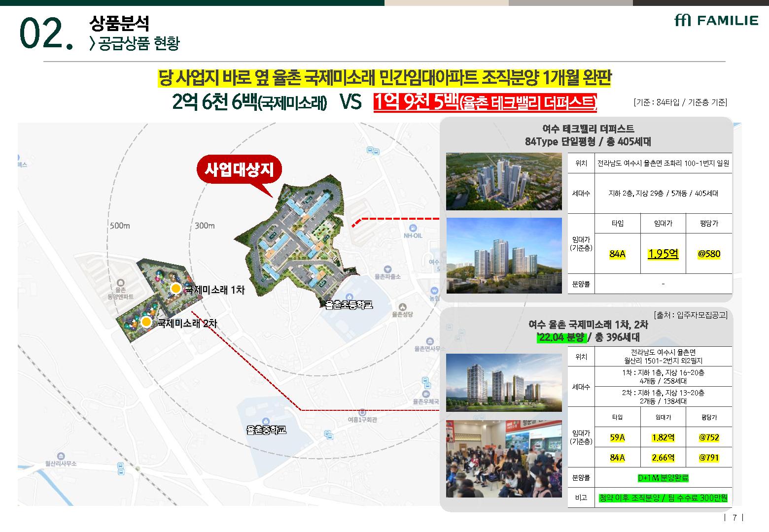The height and width of the screenshot is (532, 769).
Task: Click the red 사업대상지 callout bubble
Action: 239,170
